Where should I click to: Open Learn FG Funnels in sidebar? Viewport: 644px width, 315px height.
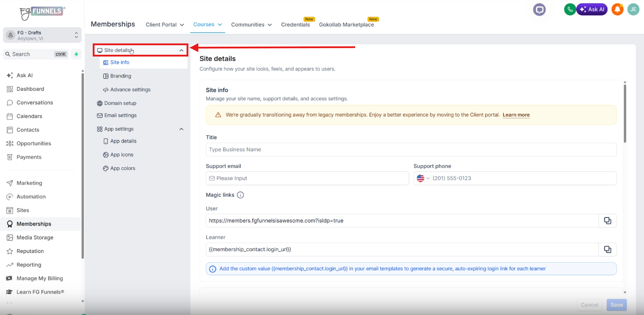pos(40,292)
